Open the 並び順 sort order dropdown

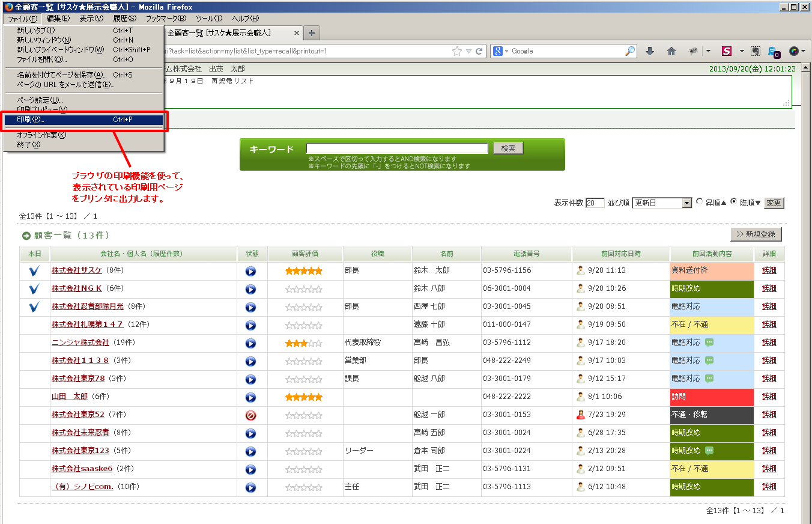pyautogui.click(x=687, y=203)
